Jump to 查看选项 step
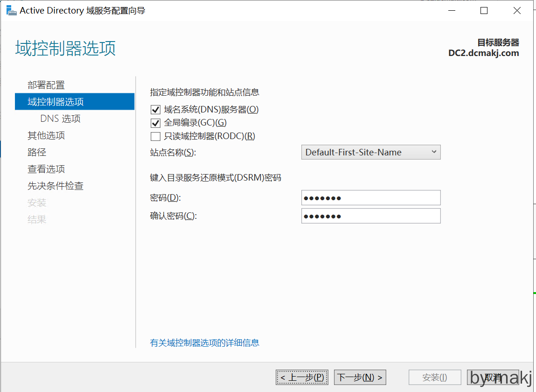Screen dimensions: 536x392 (46, 169)
